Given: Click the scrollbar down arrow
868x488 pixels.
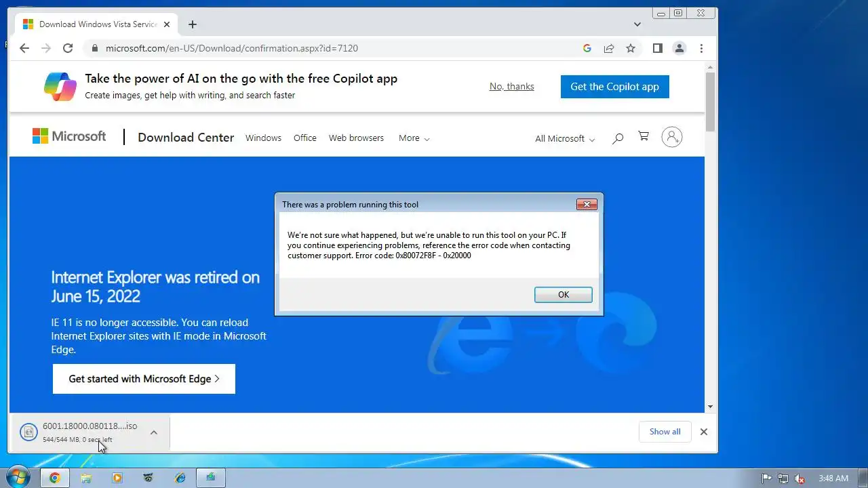Looking at the screenshot, I should point(711,407).
